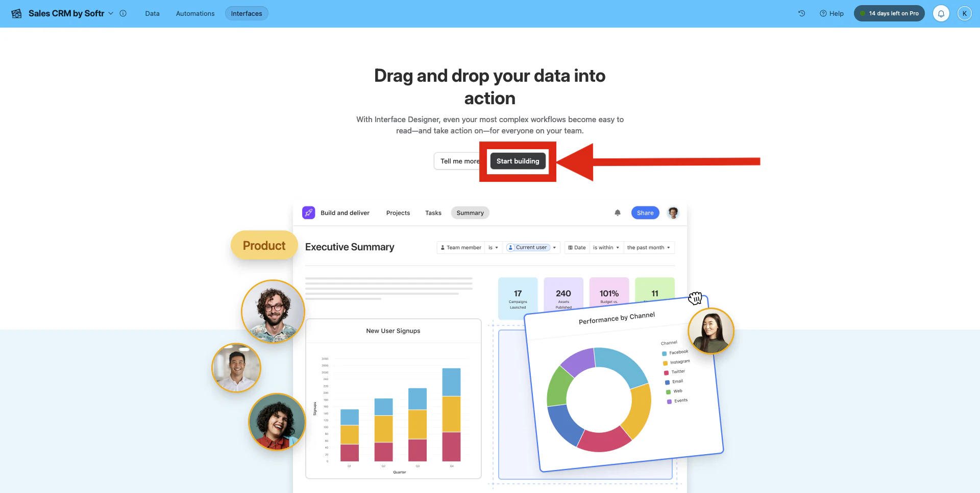
Task: Open the Help menu
Action: (831, 13)
